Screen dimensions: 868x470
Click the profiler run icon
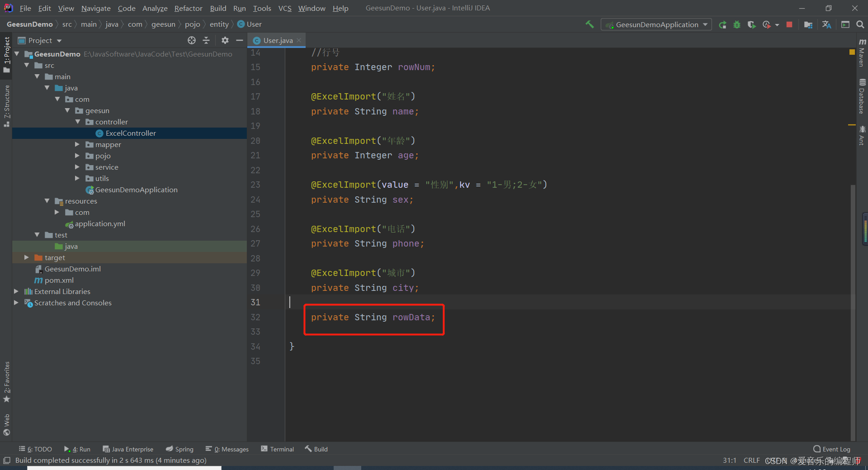(x=766, y=24)
